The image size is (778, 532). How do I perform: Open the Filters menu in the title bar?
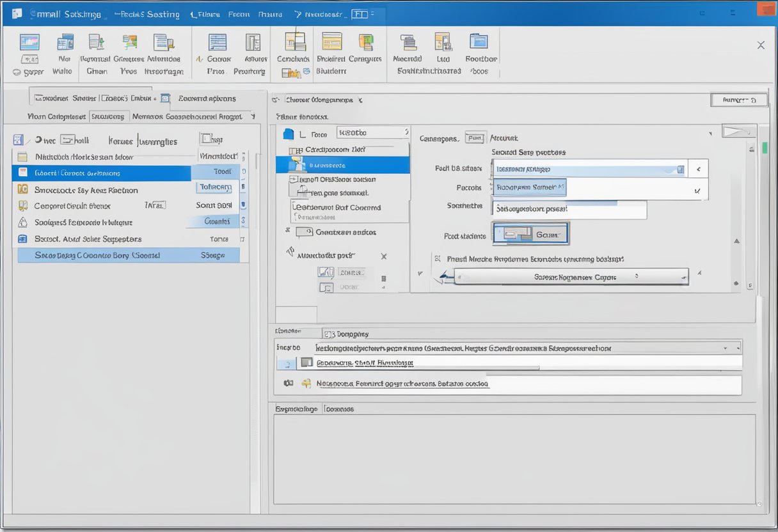coord(205,13)
